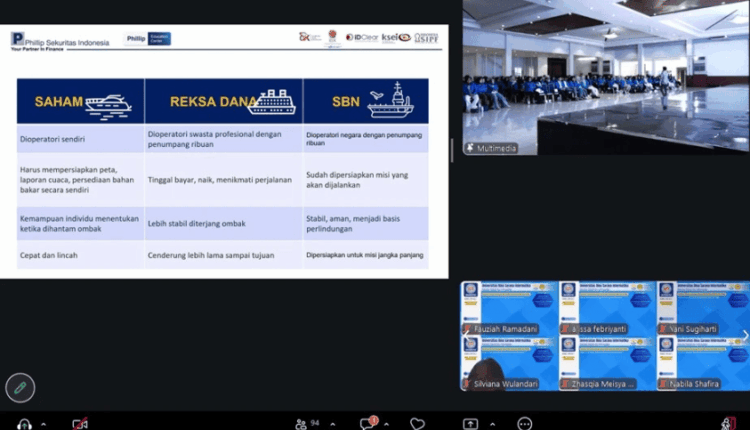Click 'Dioperatori swasta profesional' cell
The width and height of the screenshot is (750, 430).
[224, 139]
